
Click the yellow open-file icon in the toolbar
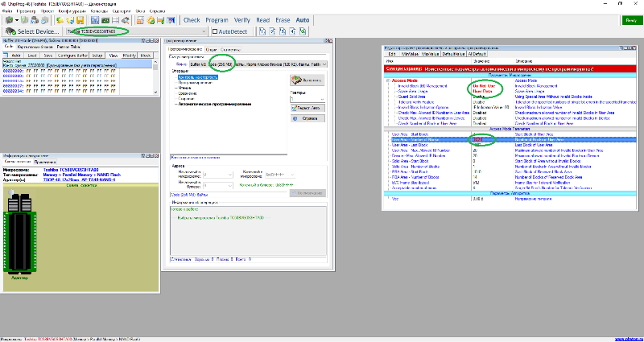(60, 20)
